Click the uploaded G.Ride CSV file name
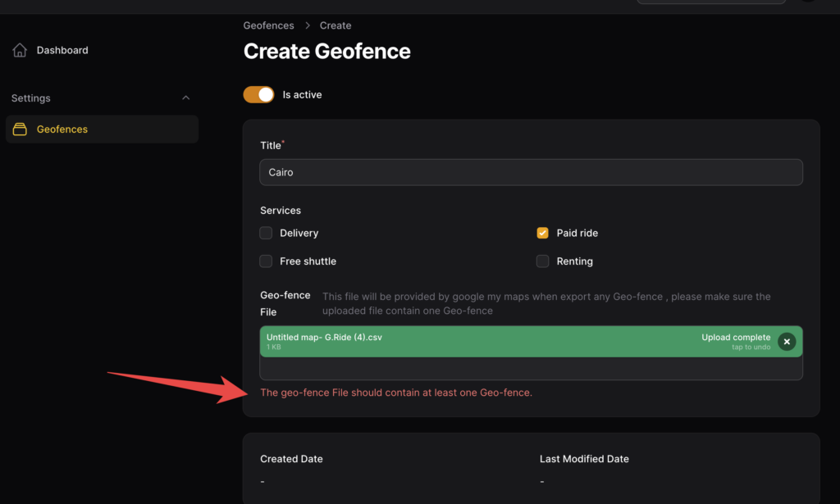 coord(324,338)
